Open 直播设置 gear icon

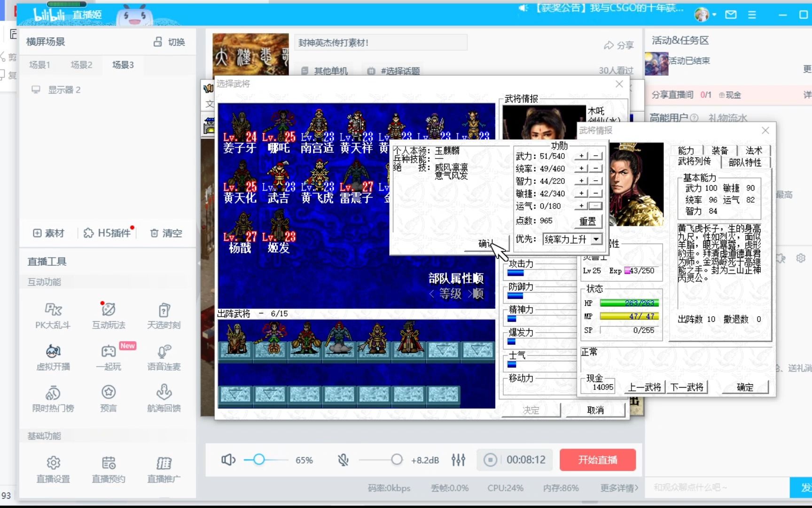point(53,463)
